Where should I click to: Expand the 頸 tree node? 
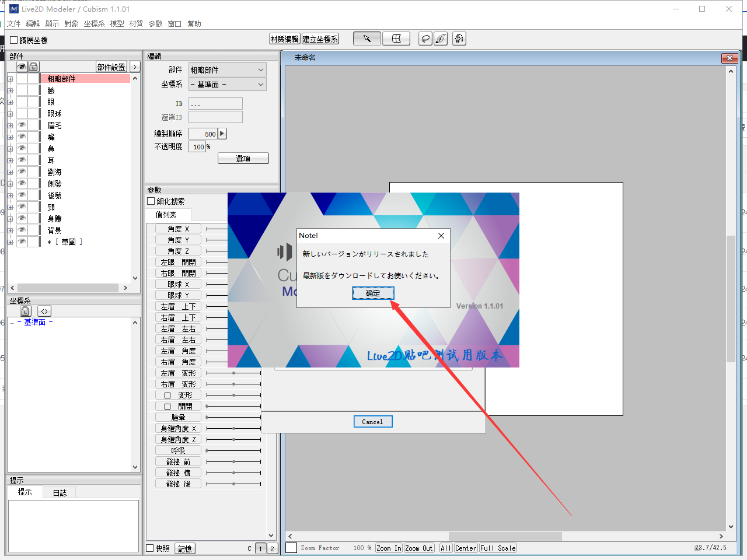[x=10, y=207]
